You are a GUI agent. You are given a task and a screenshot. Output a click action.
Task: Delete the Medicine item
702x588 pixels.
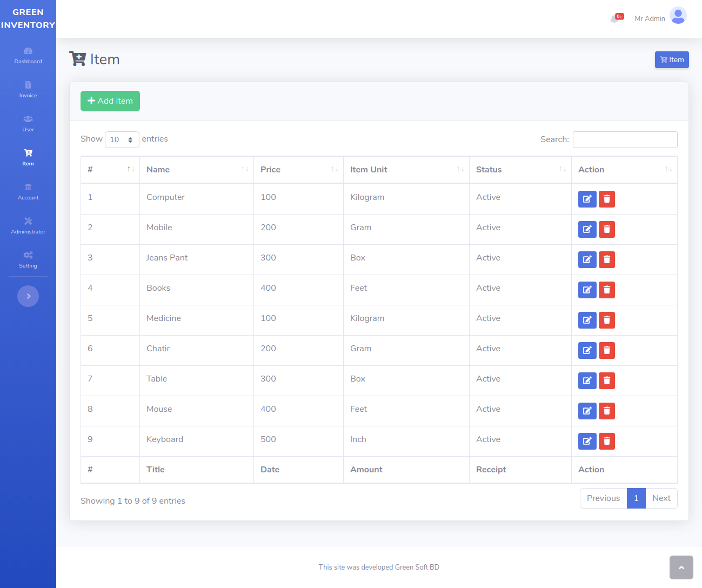(x=606, y=320)
